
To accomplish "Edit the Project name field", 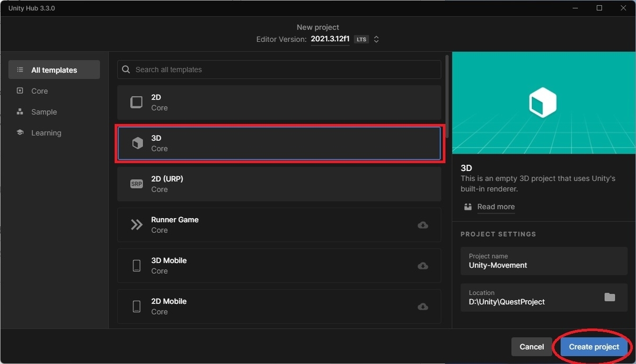I will pyautogui.click(x=544, y=261).
